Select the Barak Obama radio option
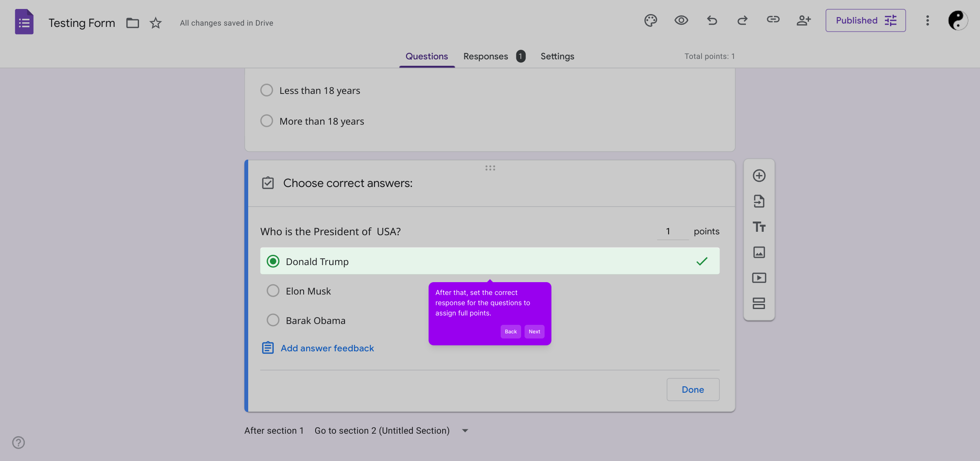 273,320
